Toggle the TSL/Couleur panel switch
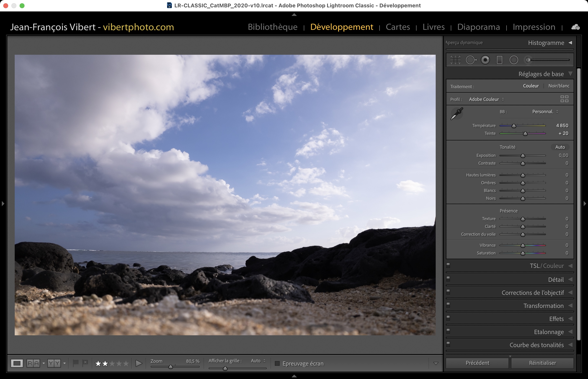Image resolution: width=588 pixels, height=379 pixels. [448, 265]
